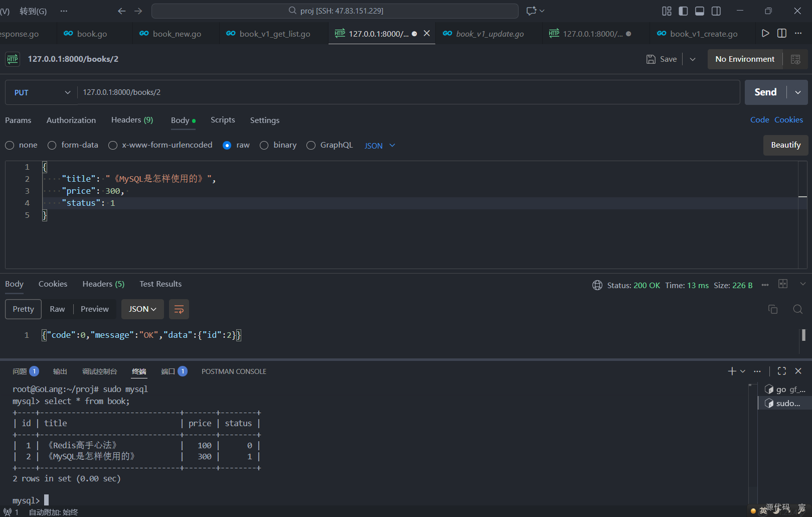
Task: Beautify the JSON request body
Action: (x=785, y=145)
